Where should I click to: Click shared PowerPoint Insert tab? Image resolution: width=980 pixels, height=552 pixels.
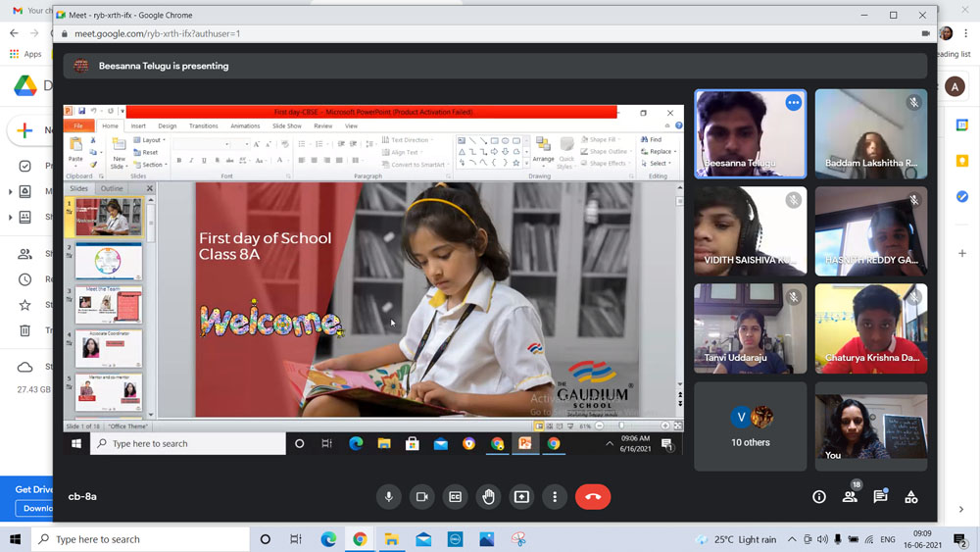click(x=138, y=125)
